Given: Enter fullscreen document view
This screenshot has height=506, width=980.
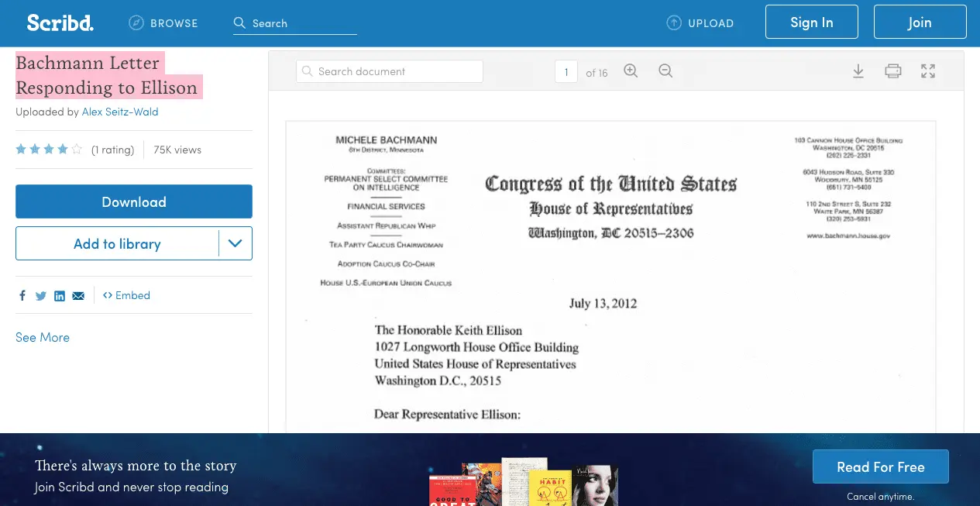Looking at the screenshot, I should [927, 71].
